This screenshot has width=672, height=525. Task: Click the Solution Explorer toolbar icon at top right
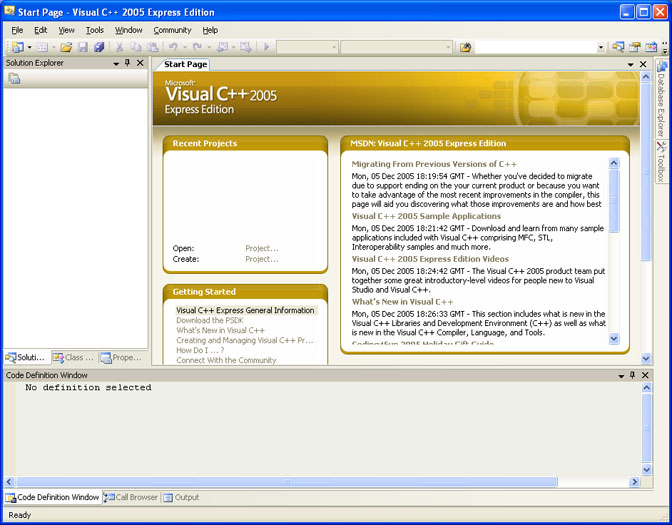[618, 47]
